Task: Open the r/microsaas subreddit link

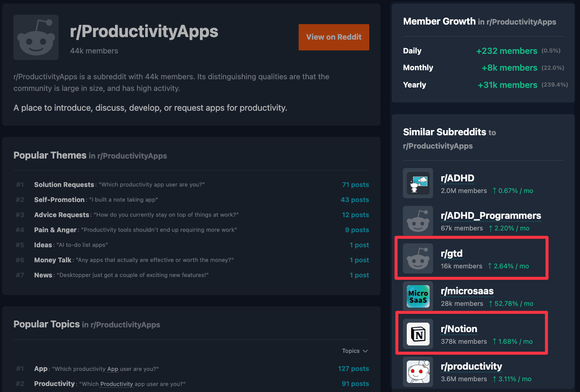Action: (x=467, y=291)
